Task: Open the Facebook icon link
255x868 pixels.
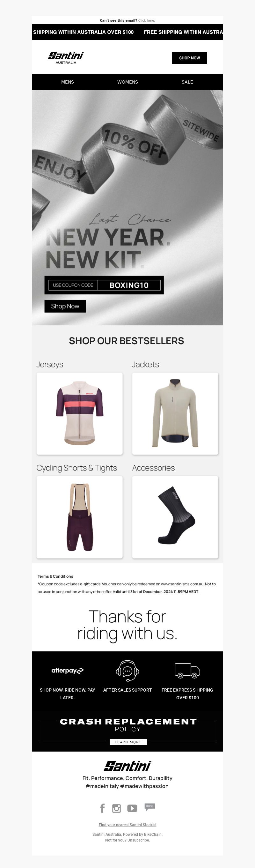Action: 103,808
